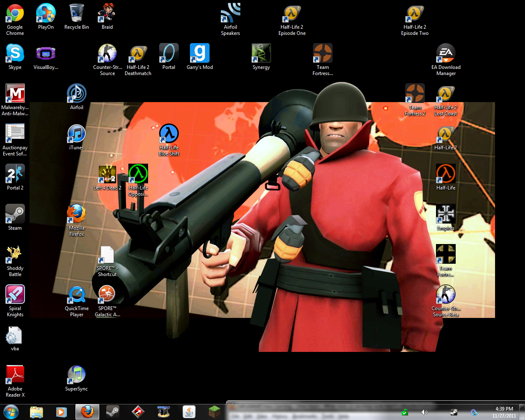This screenshot has height=420, width=525.
Task: Open Counter-Strike Source Beta shortcut
Action: [446, 294]
